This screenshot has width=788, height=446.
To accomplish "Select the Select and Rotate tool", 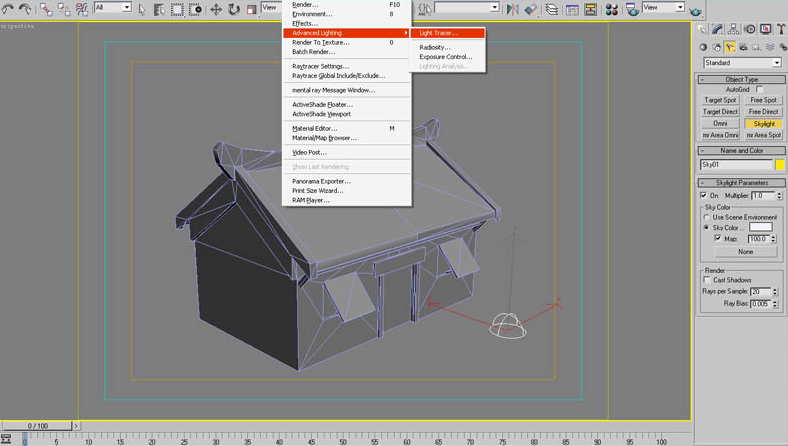I will (x=232, y=8).
